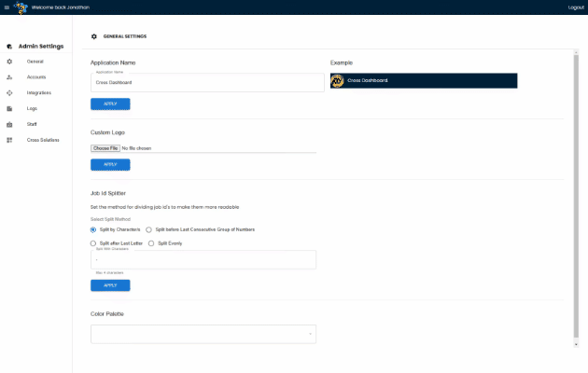Screen dimensions: 588x373
Task: Click the Cross Solutions grid icon
Action: (x=9, y=140)
